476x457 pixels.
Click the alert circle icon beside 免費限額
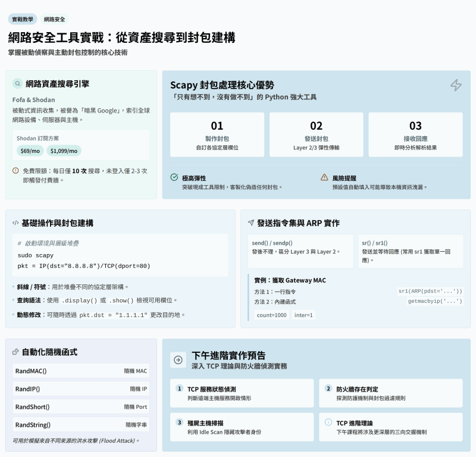tap(16, 171)
